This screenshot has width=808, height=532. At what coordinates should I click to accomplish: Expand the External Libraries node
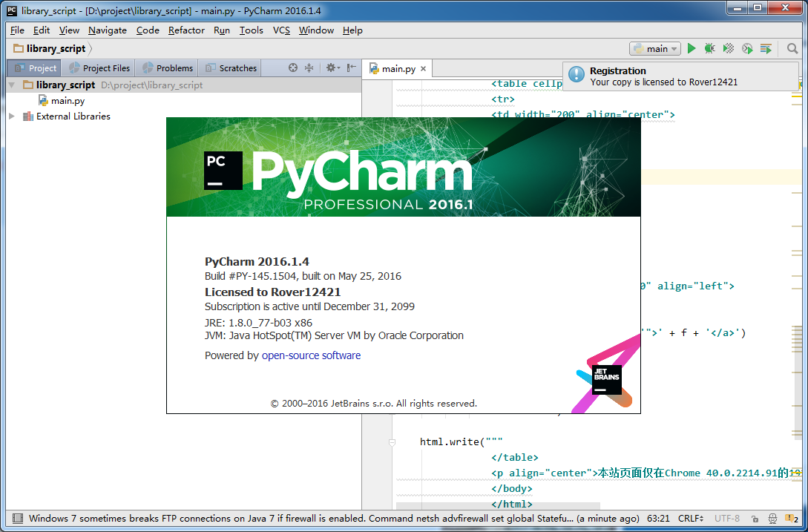(x=12, y=116)
